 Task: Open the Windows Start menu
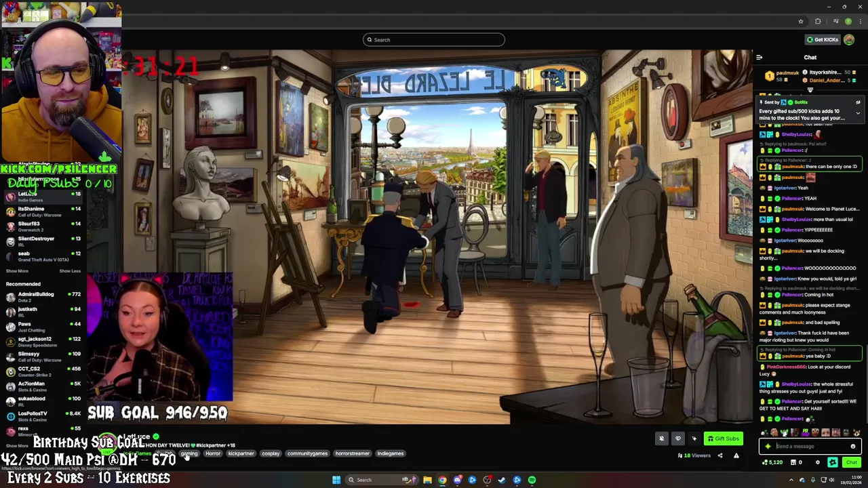point(336,480)
